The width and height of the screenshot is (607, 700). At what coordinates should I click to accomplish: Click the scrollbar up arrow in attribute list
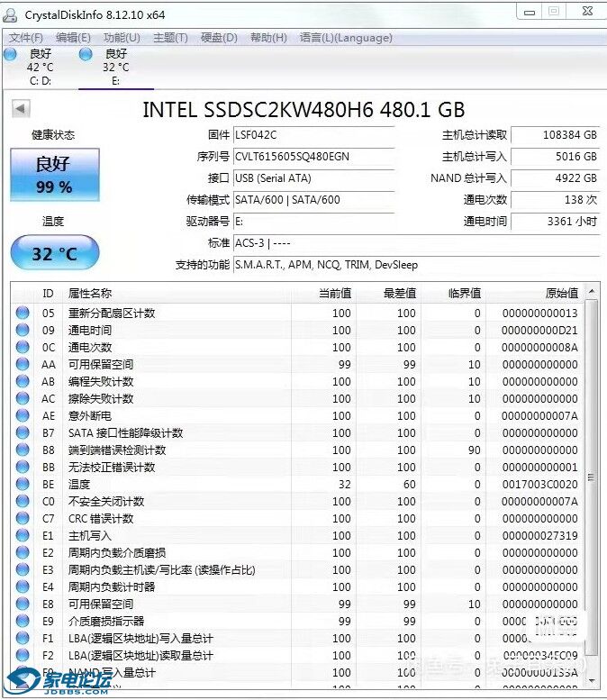(592, 291)
